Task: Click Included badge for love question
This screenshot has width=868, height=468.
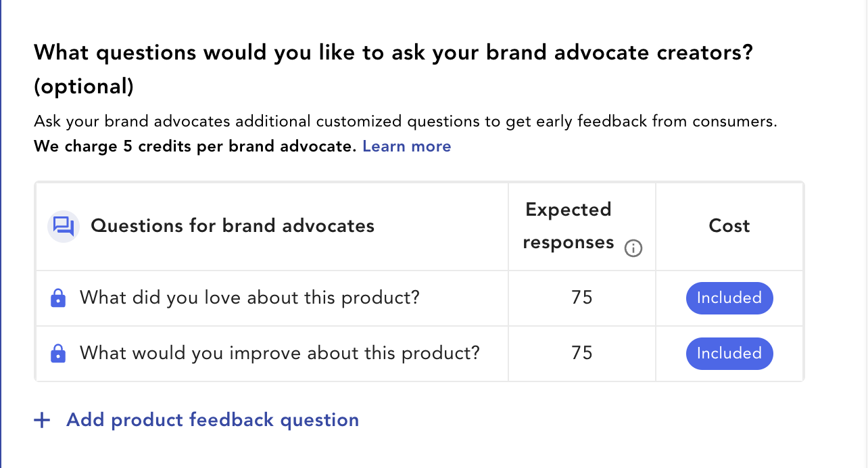Action: pos(729,298)
